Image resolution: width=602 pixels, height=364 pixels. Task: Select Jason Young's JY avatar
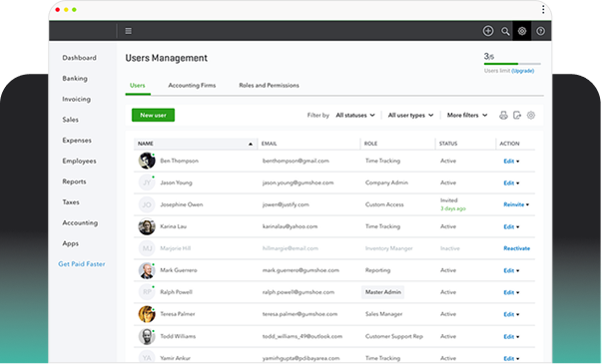tap(147, 182)
